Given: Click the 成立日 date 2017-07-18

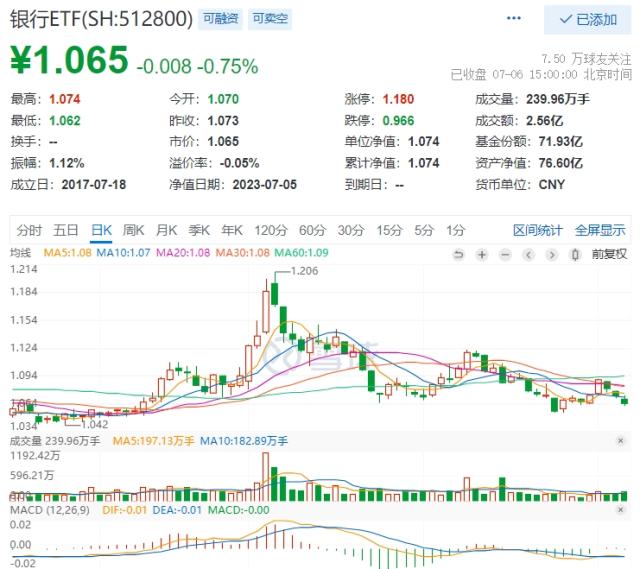Looking at the screenshot, I should click(x=94, y=184).
